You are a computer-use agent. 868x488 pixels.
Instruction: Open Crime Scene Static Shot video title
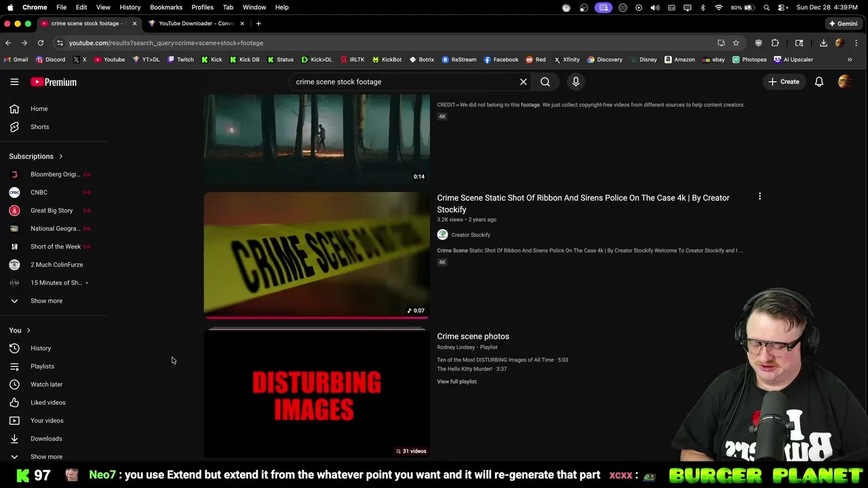[583, 203]
